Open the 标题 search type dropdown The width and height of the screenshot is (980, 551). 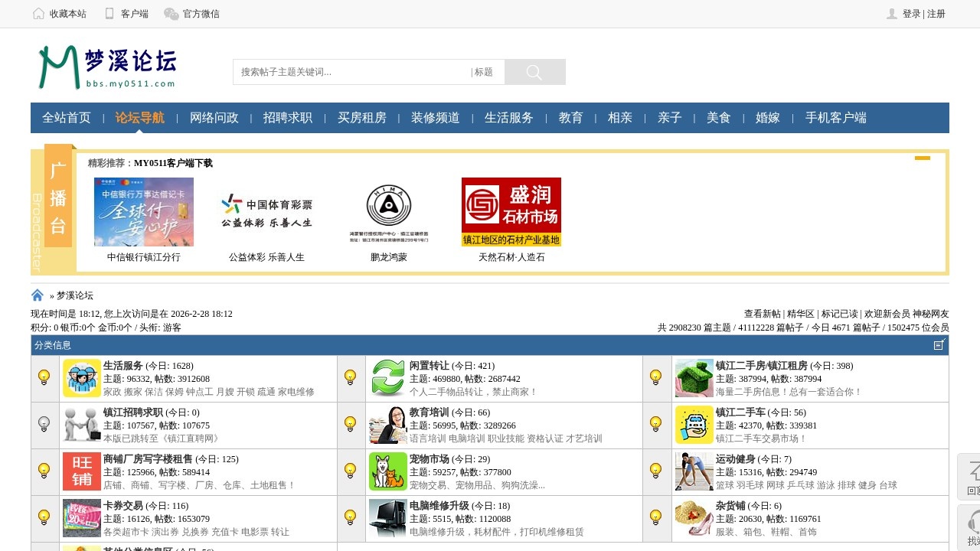coord(483,72)
